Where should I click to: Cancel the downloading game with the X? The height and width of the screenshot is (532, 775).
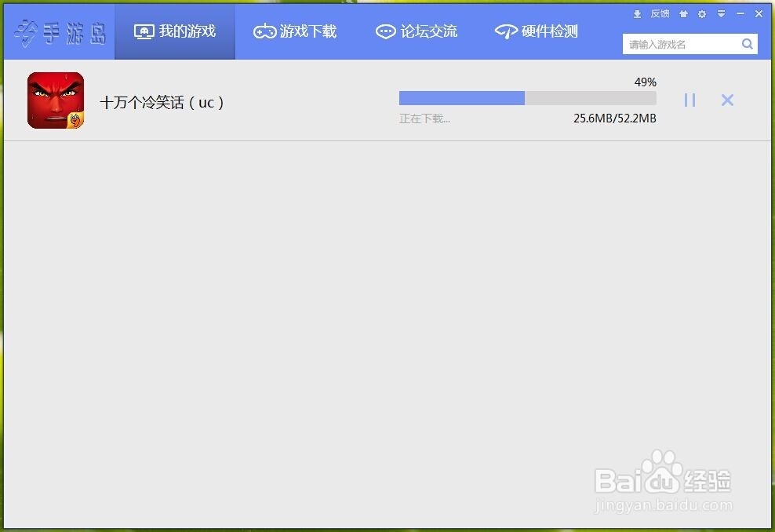click(x=727, y=100)
